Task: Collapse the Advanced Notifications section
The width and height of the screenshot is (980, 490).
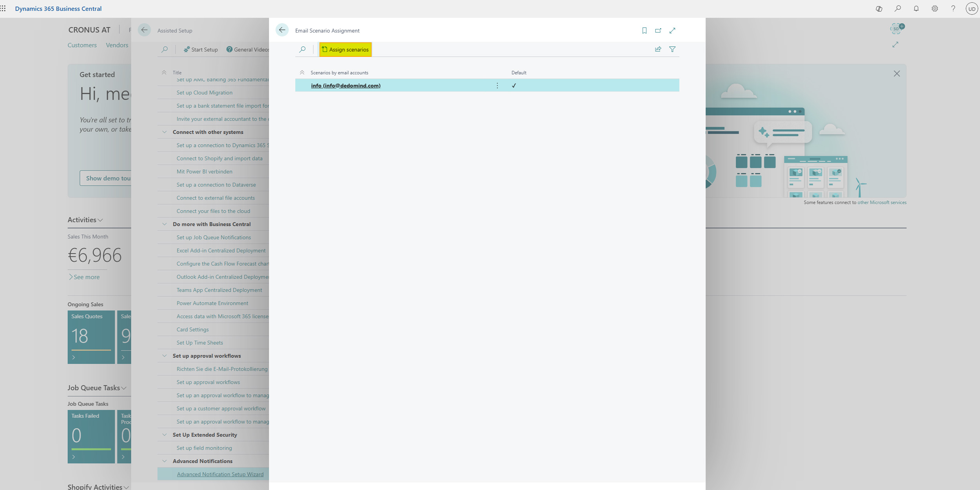Action: (164, 461)
